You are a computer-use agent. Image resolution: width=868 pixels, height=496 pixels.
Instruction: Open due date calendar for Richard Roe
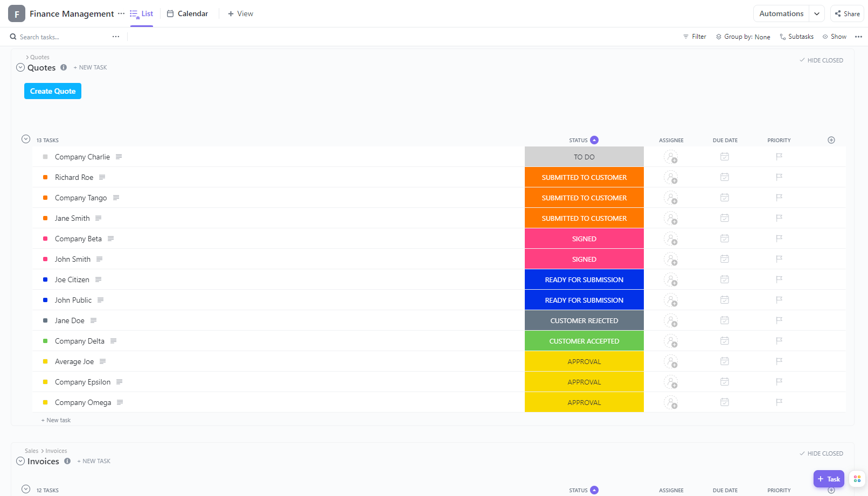click(725, 177)
